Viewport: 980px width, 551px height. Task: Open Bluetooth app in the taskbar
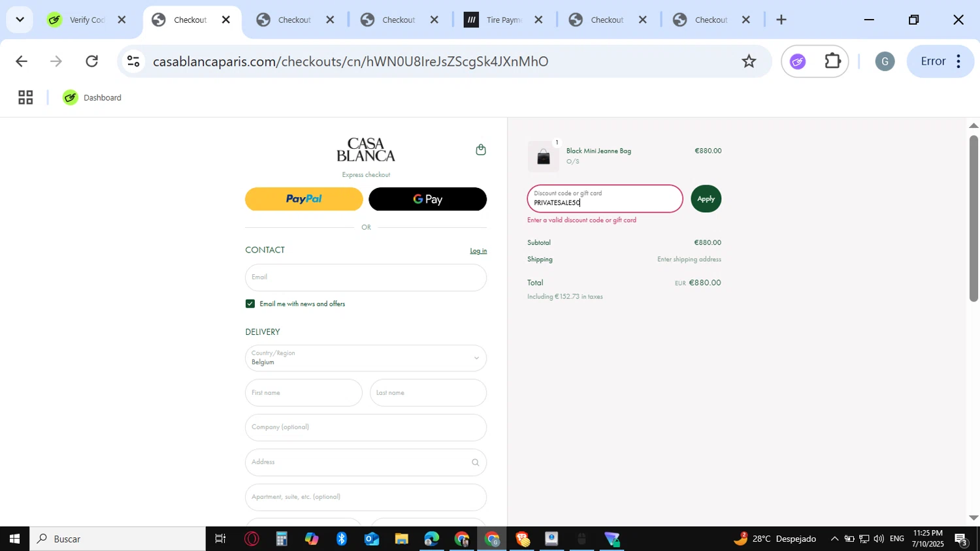tap(342, 539)
